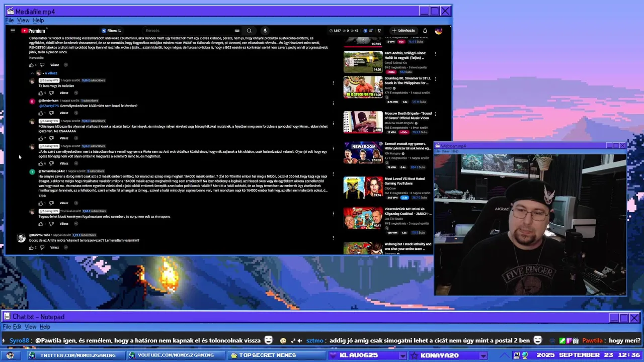Open options menu for 'Te buta vagy' comment
Viewport: 644px width, 362px height.
click(333, 83)
